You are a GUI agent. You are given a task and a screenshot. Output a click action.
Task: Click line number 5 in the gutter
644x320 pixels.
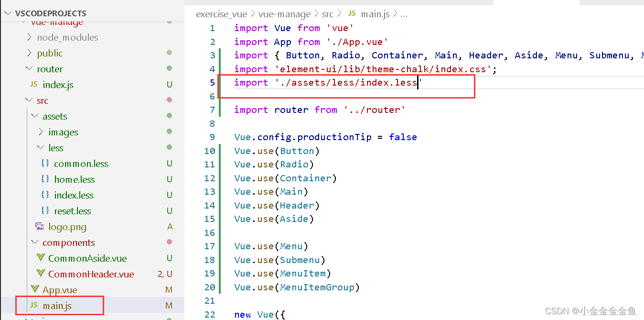coord(212,83)
